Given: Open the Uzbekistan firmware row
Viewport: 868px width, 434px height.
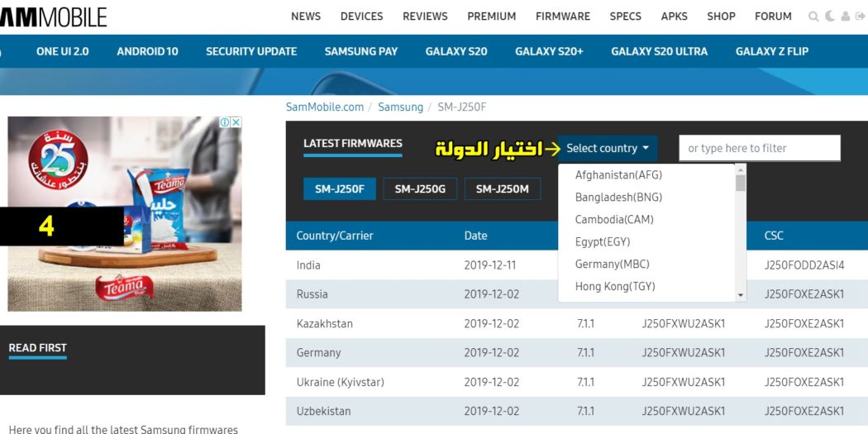Looking at the screenshot, I should point(577,412).
